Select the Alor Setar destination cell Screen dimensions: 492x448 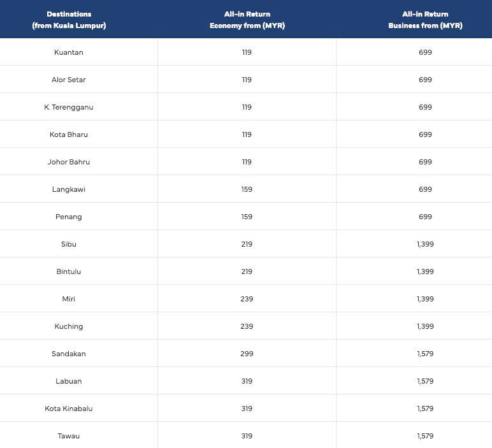coord(69,80)
